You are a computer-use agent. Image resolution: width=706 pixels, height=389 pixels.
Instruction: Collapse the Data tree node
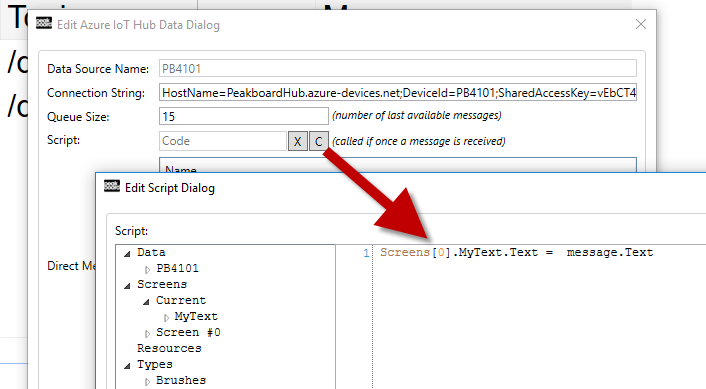[127, 254]
